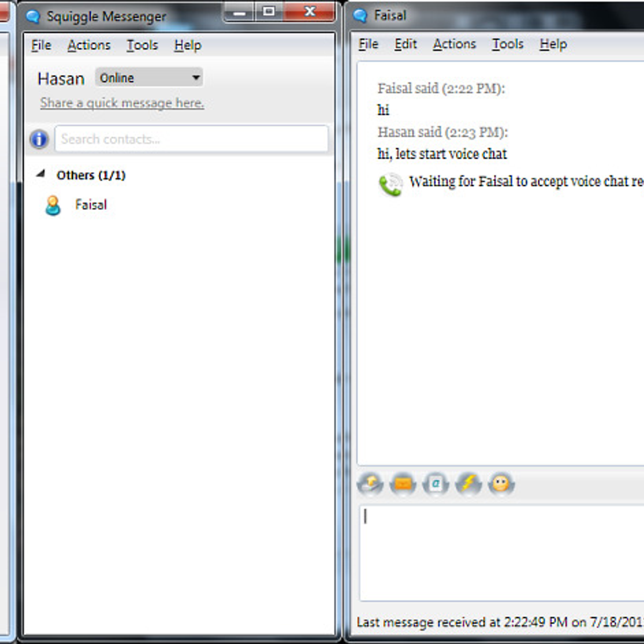Click the Hasan display name
This screenshot has height=644, width=644.
pos(61,79)
